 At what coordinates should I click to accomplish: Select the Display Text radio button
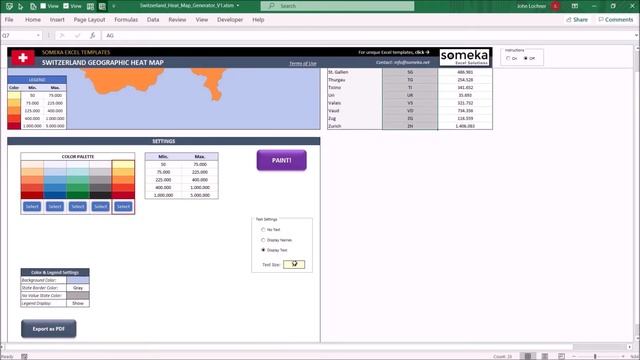263,250
